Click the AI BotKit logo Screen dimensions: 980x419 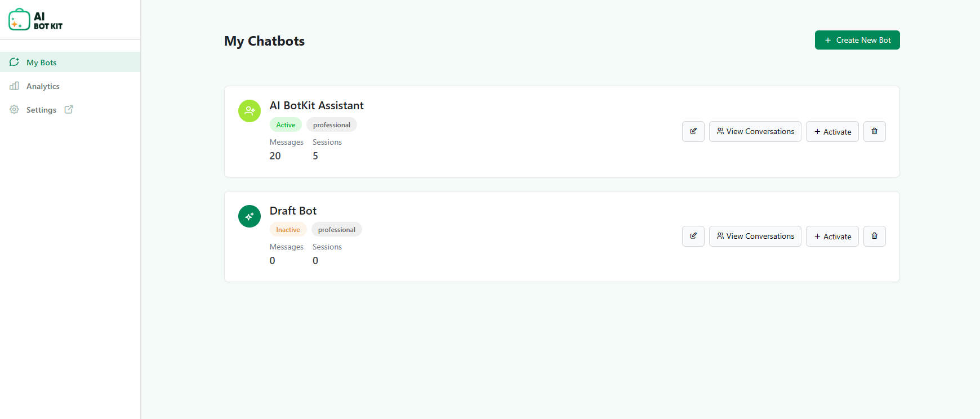pos(35,19)
